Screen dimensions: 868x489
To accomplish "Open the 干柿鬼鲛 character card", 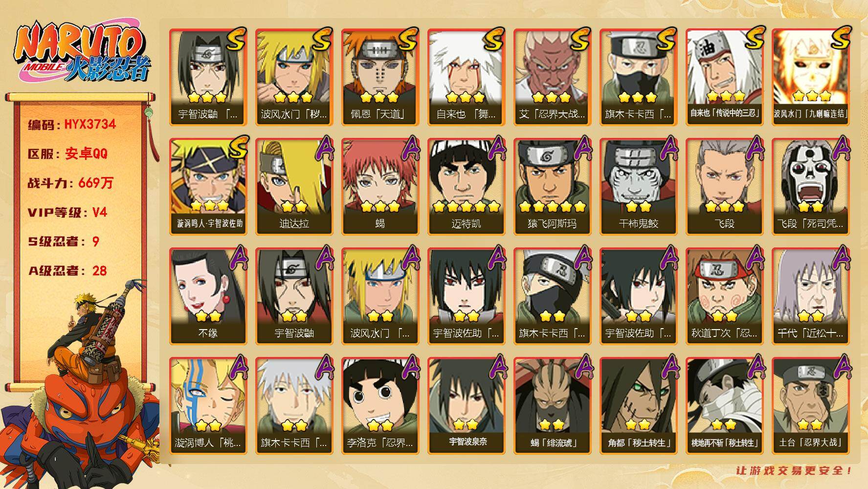I will (x=638, y=186).
